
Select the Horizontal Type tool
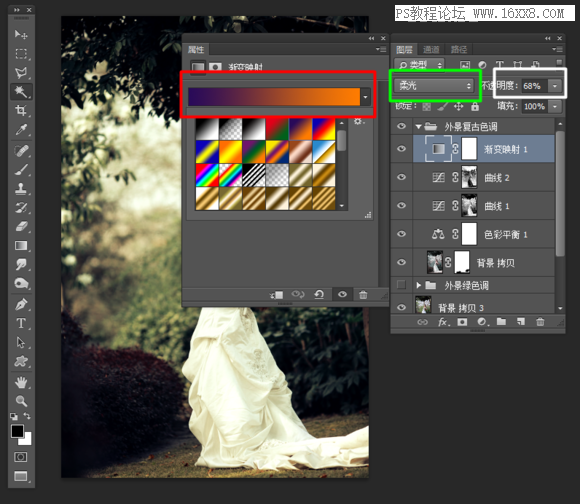pos(21,323)
